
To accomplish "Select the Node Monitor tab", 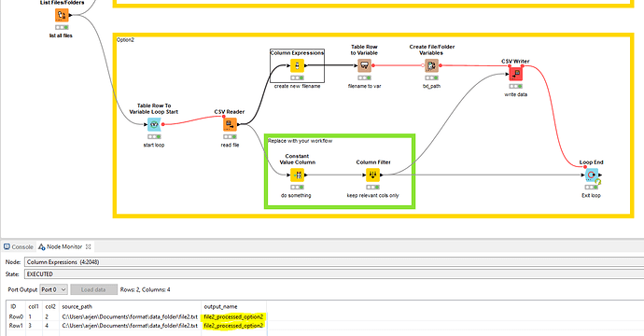I will click(61, 246).
